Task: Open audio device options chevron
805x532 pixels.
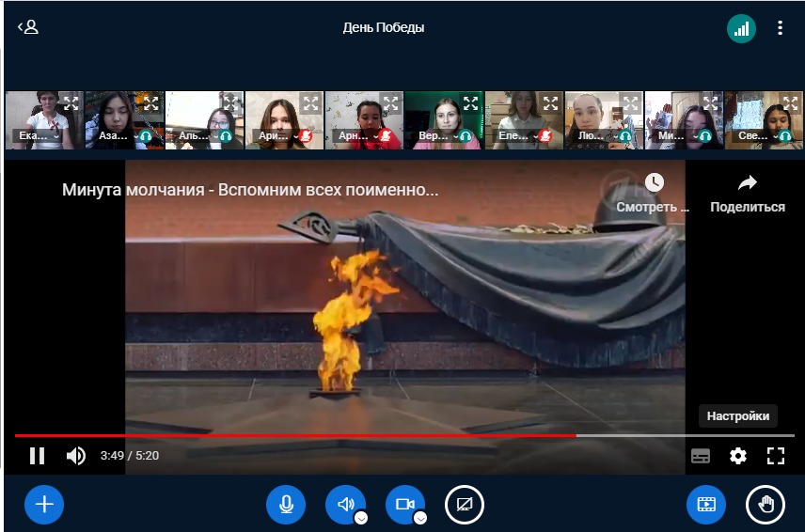Action: tap(361, 518)
